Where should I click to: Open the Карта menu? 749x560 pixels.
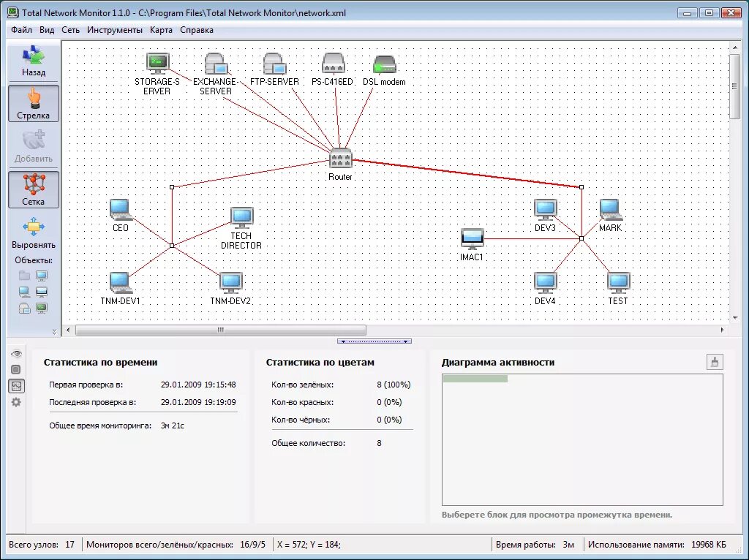(x=161, y=30)
